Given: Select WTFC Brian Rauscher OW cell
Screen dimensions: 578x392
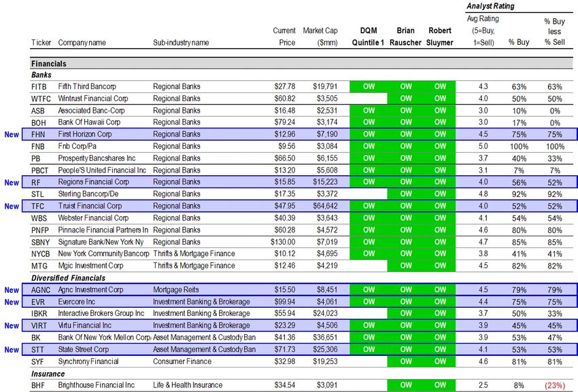Looking at the screenshot, I should click(406, 99).
